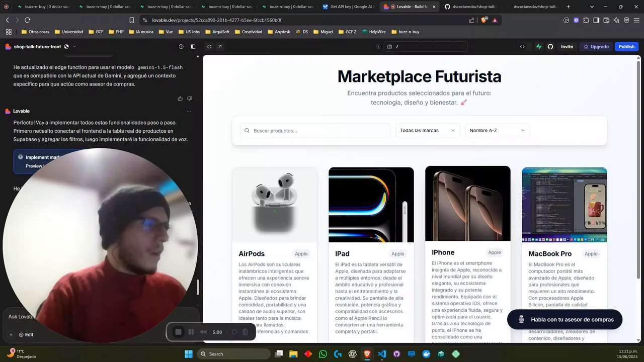
Task: Open the browser apps grid icon
Action: pos(9,32)
